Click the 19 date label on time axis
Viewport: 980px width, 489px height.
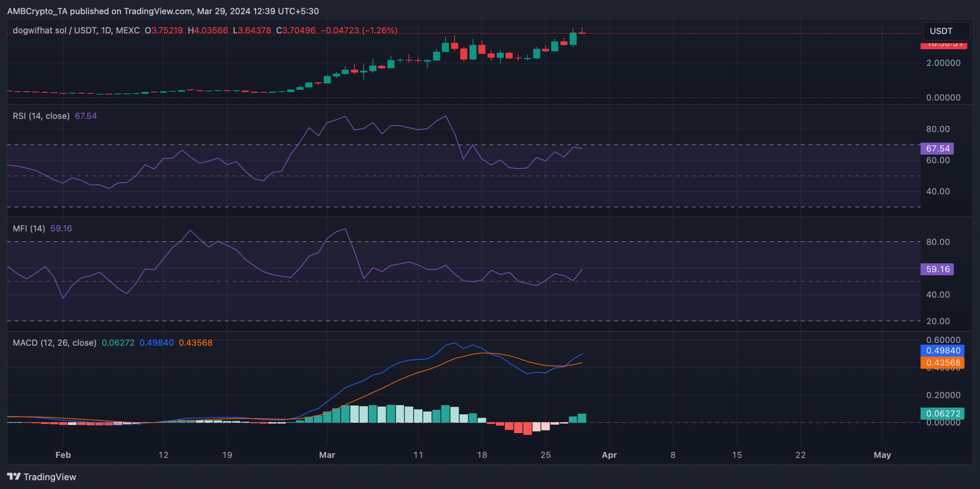click(227, 455)
